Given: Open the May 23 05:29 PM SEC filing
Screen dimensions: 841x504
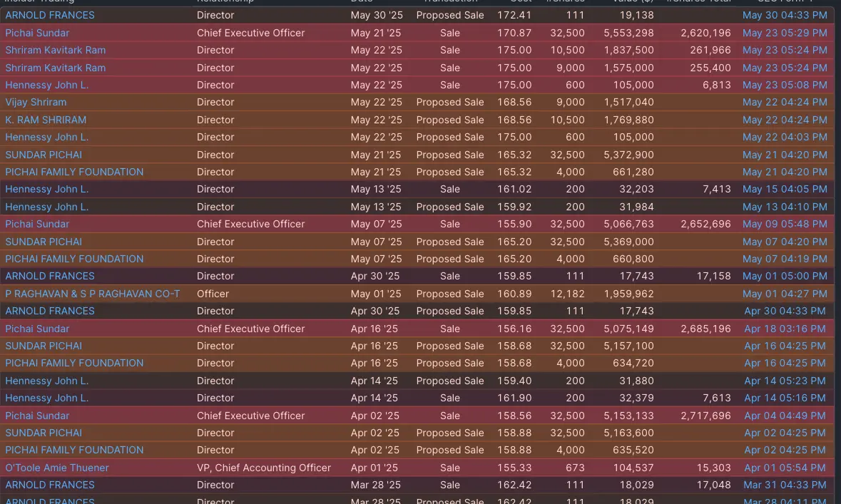Looking at the screenshot, I should (785, 33).
